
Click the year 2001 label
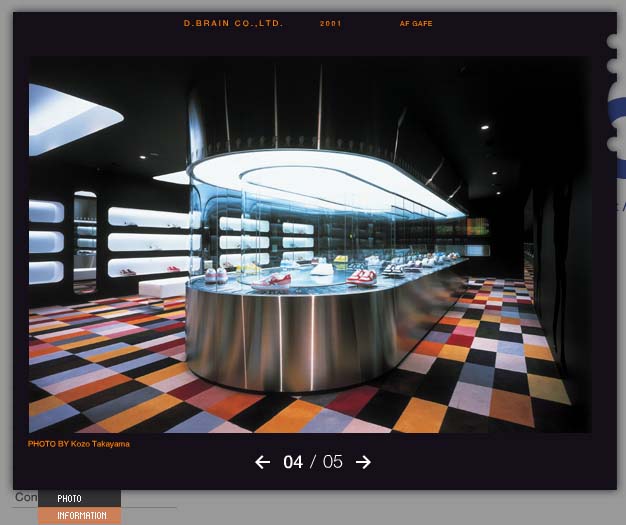[x=331, y=23]
